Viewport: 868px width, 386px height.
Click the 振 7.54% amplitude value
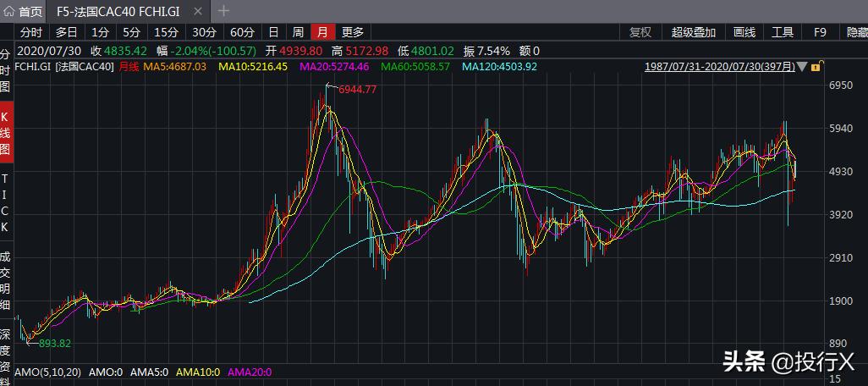(486, 51)
